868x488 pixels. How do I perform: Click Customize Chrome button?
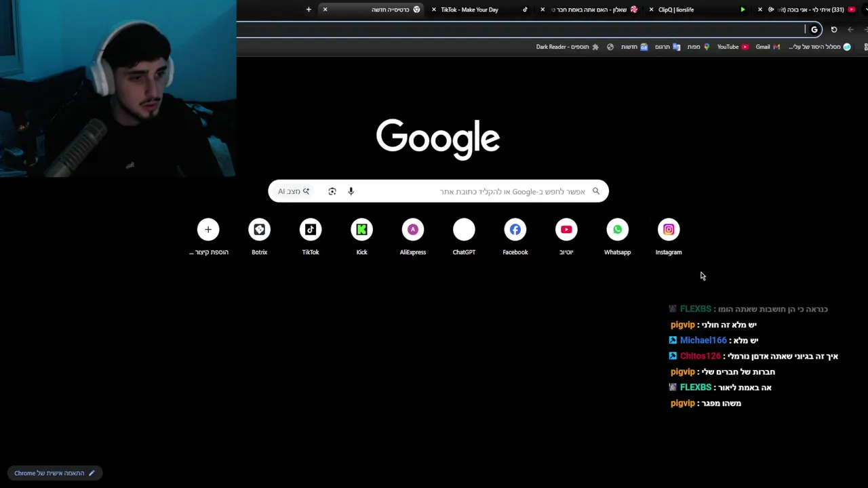point(54,473)
